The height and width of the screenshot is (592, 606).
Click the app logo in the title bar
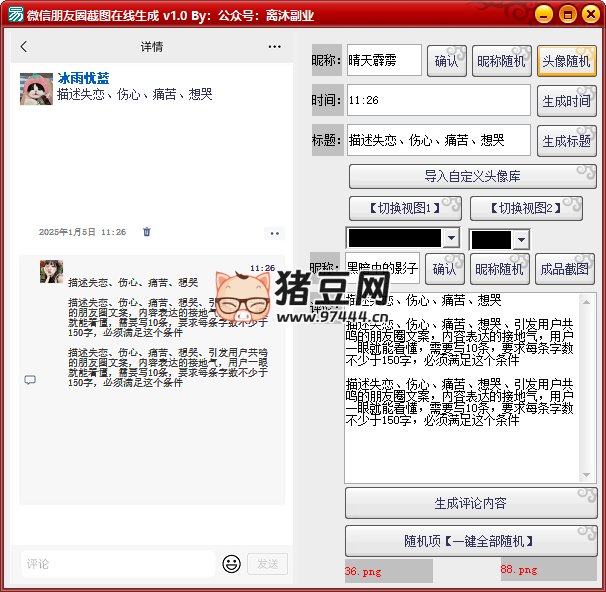click(x=16, y=15)
